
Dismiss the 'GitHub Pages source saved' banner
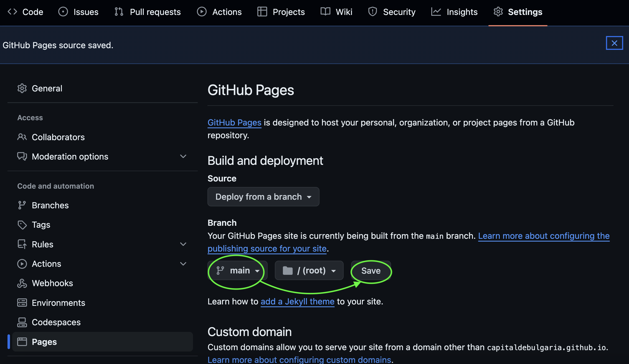[614, 43]
